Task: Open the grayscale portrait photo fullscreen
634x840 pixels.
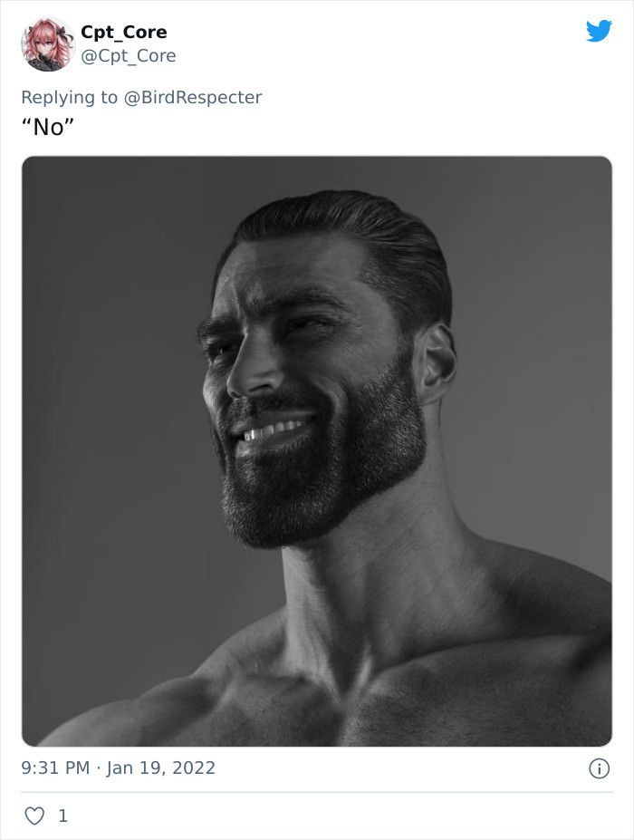Action: tap(317, 449)
